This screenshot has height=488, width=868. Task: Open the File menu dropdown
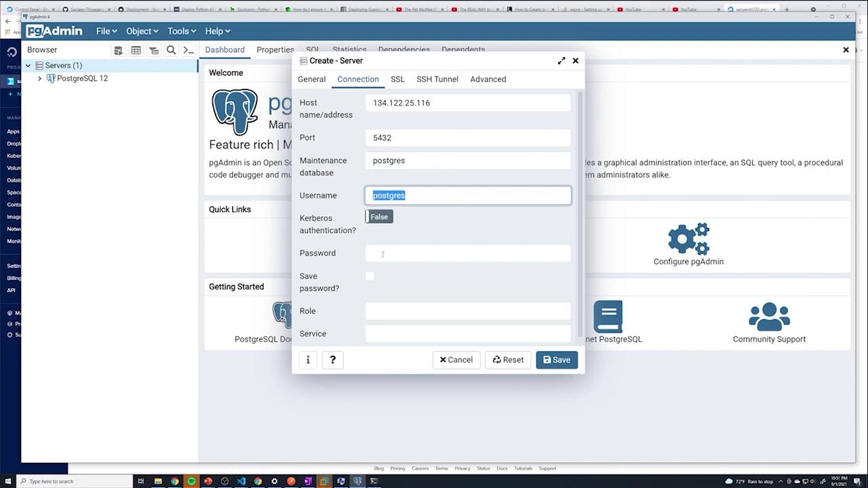(106, 31)
